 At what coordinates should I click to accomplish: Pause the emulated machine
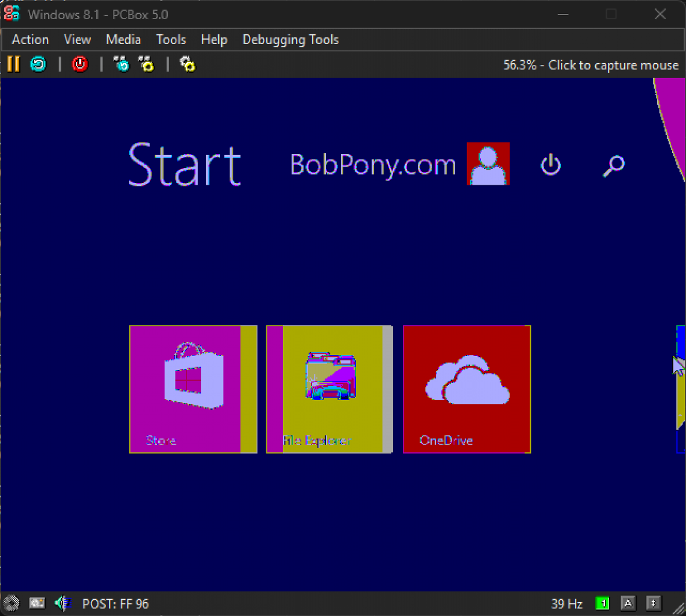[14, 64]
